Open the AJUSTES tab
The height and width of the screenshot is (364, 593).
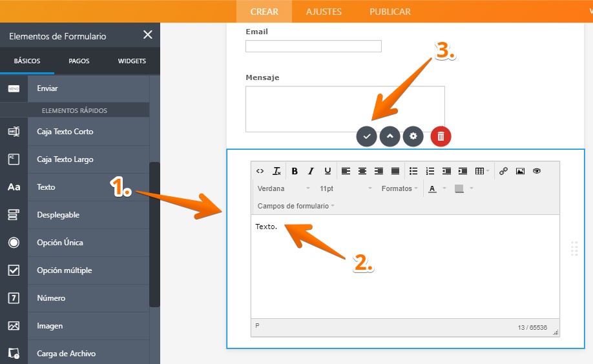click(x=324, y=12)
